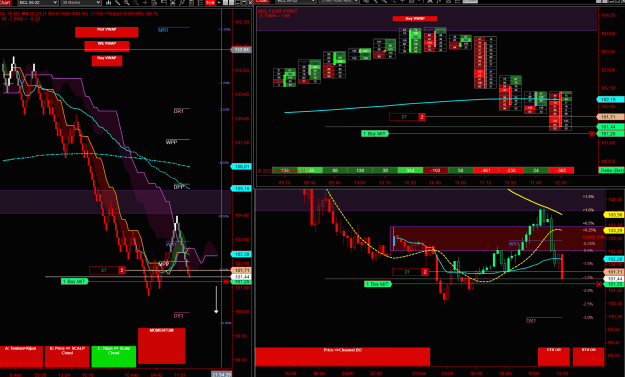Cancel the Buy MIT order in footprint chart
The width and height of the screenshot is (625, 377).
point(592,134)
